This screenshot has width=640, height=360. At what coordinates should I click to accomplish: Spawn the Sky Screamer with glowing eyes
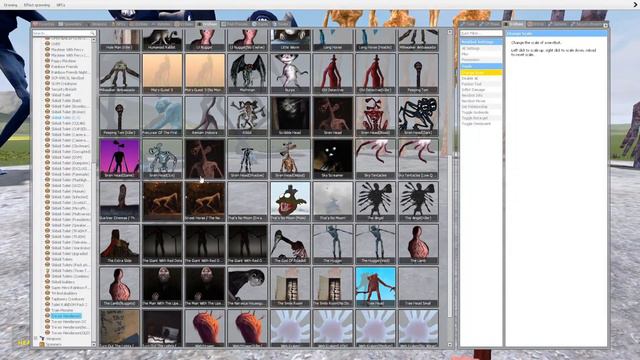[333, 159]
